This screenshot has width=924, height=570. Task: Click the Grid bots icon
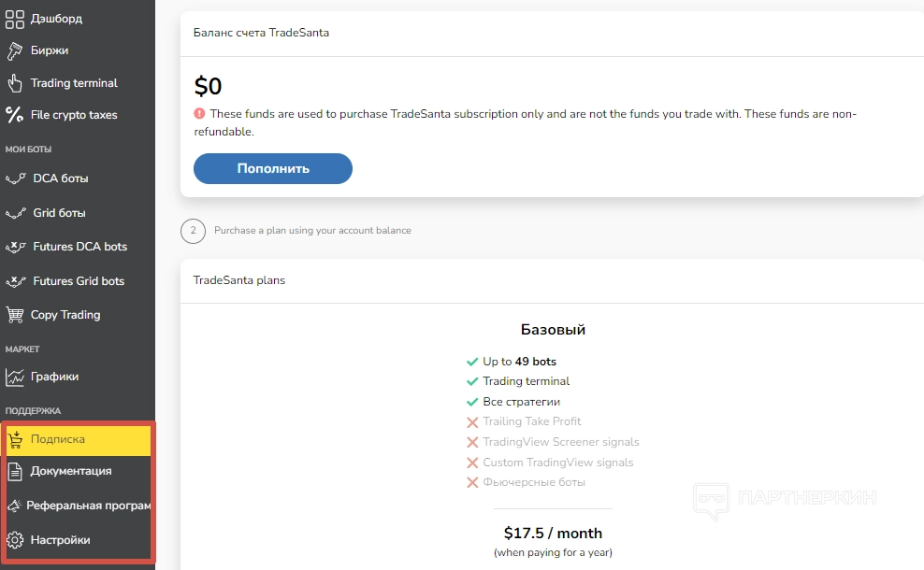(16, 213)
